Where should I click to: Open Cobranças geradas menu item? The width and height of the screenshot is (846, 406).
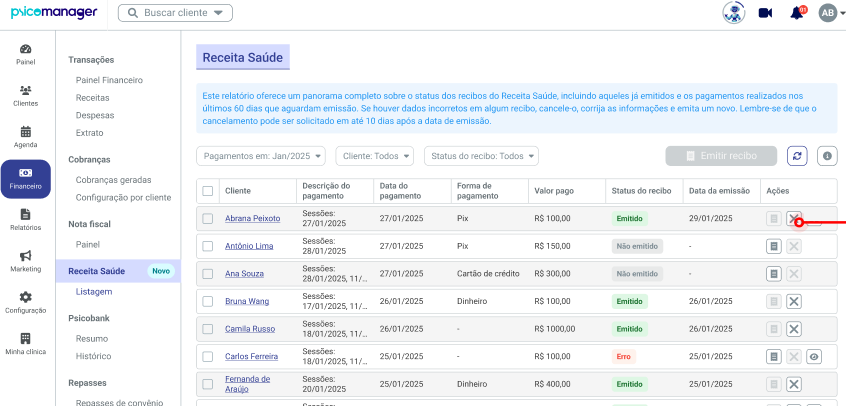point(113,180)
